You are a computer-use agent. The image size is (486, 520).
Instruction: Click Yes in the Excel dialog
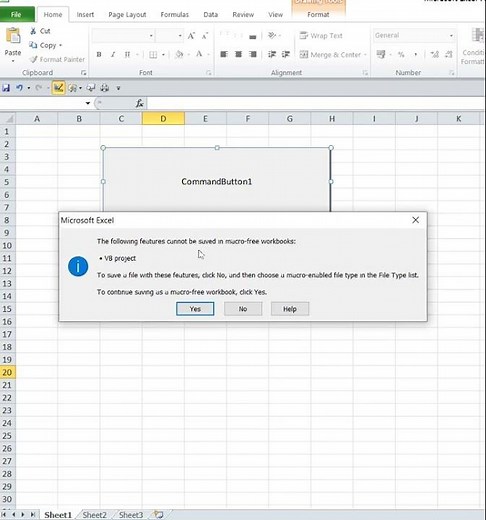coord(195,309)
